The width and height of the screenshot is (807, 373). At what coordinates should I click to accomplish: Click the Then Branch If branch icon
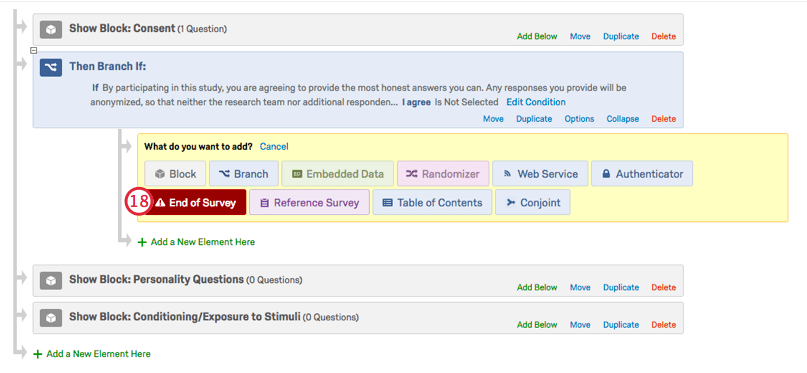point(50,67)
